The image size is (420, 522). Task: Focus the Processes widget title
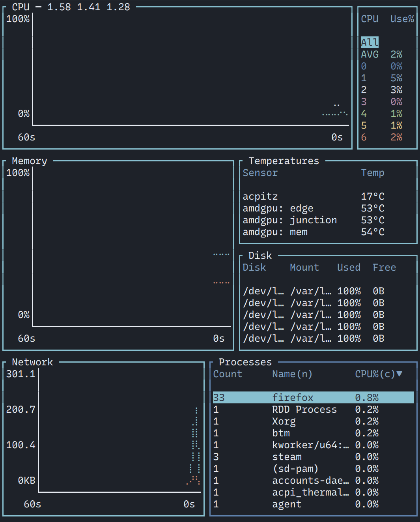[x=245, y=362]
